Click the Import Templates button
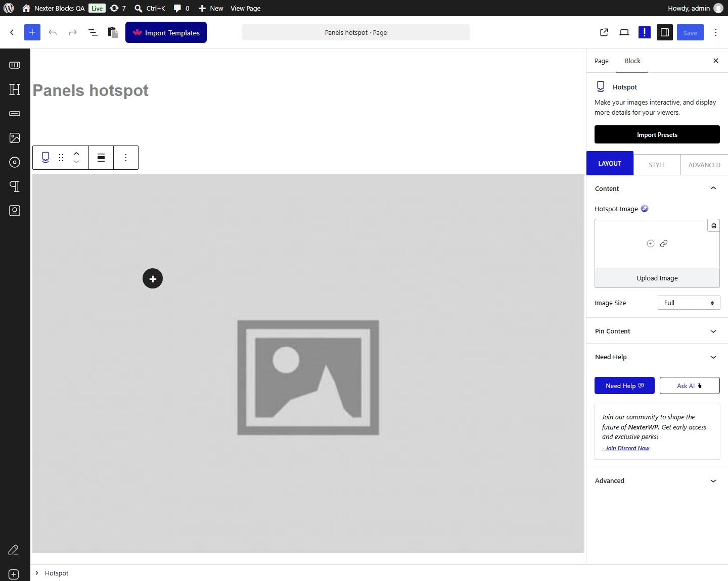 click(166, 32)
